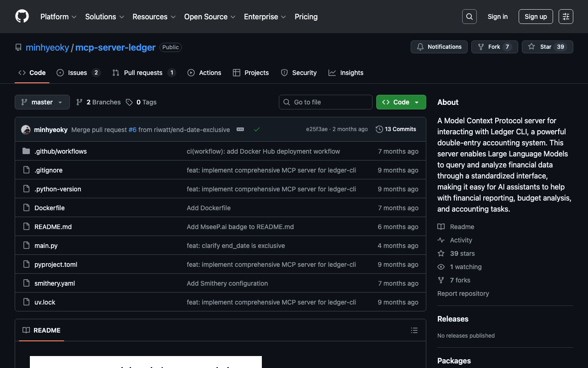
Task: Open the .github/workflows folder
Action: (61, 151)
